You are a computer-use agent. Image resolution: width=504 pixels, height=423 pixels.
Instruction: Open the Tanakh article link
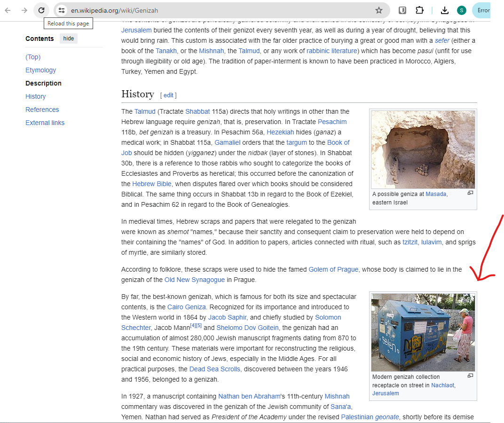click(x=166, y=51)
